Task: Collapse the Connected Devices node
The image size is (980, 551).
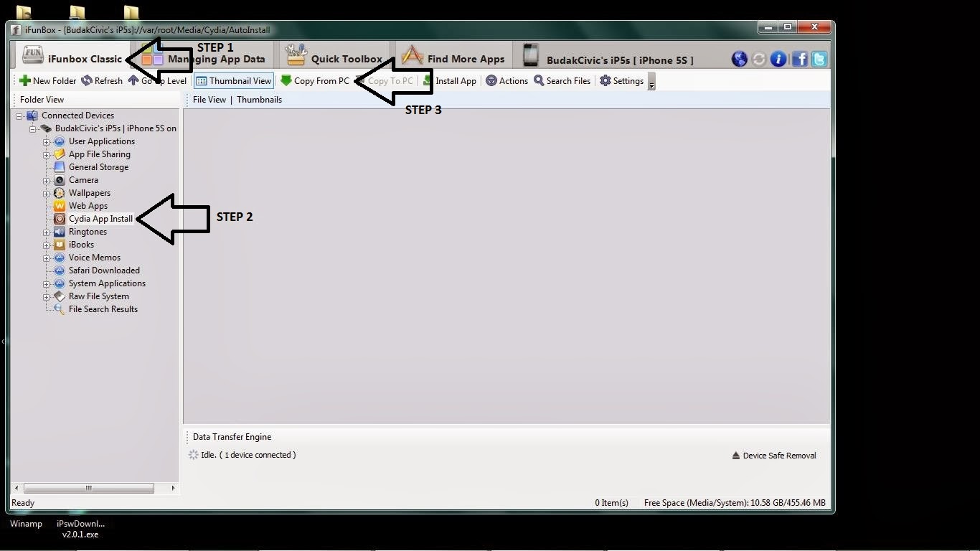Action: point(19,116)
